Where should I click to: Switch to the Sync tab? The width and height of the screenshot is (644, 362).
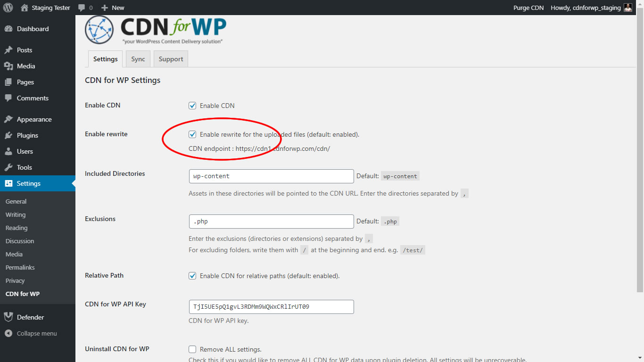pos(138,59)
